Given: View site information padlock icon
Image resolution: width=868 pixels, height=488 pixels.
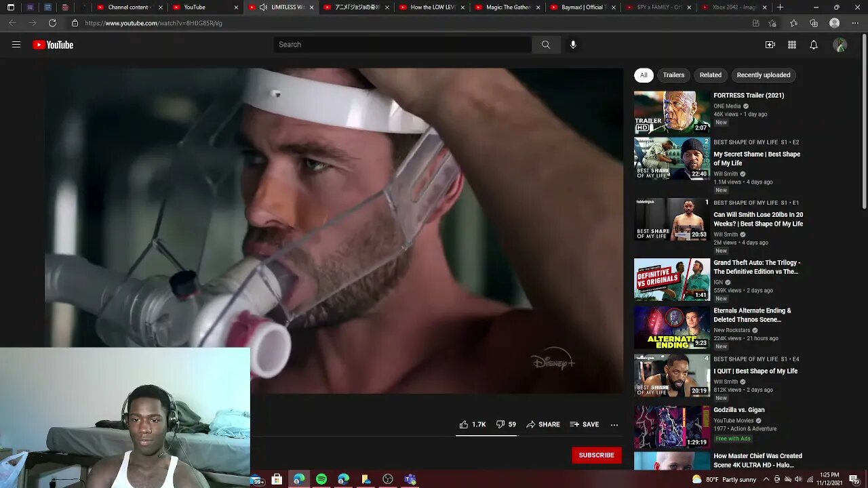Looking at the screenshot, I should (75, 23).
